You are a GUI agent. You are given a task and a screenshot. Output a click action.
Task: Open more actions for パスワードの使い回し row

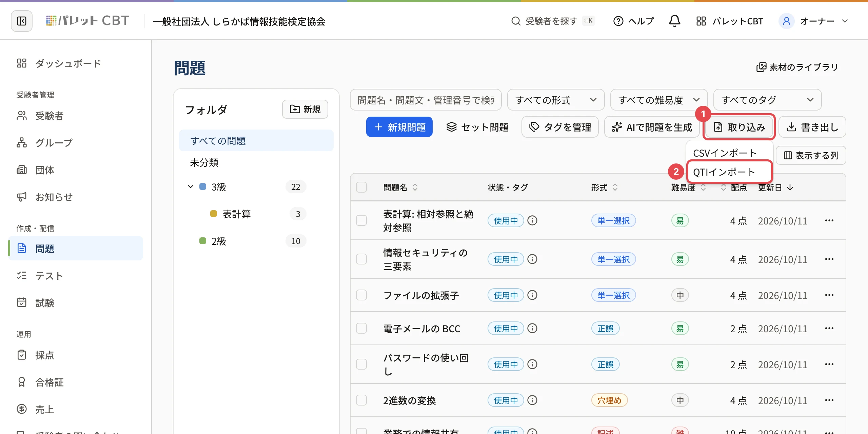[829, 364]
